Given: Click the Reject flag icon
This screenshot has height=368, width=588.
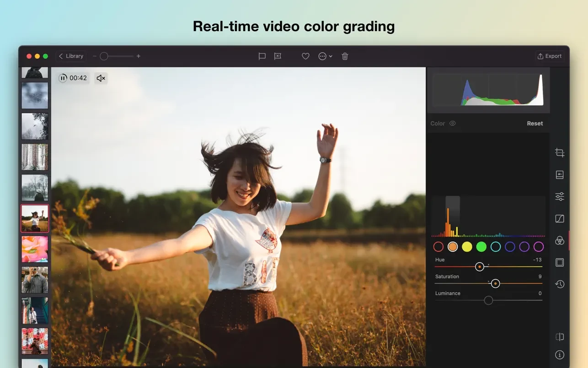Looking at the screenshot, I should click(x=277, y=56).
